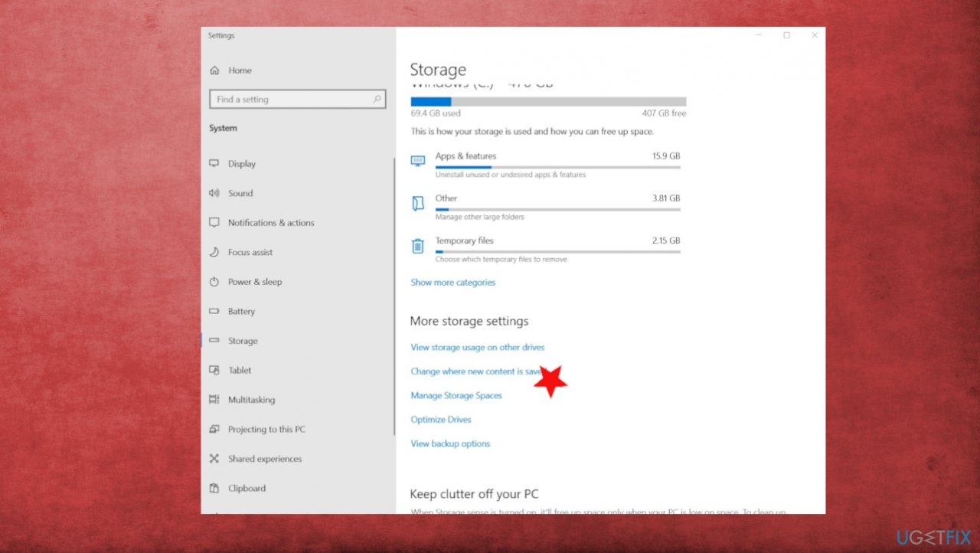
Task: Select the Shared experiences icon
Action: [214, 459]
